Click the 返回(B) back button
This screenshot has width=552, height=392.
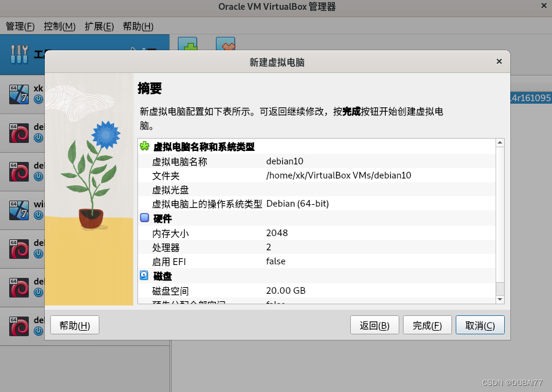click(x=375, y=325)
